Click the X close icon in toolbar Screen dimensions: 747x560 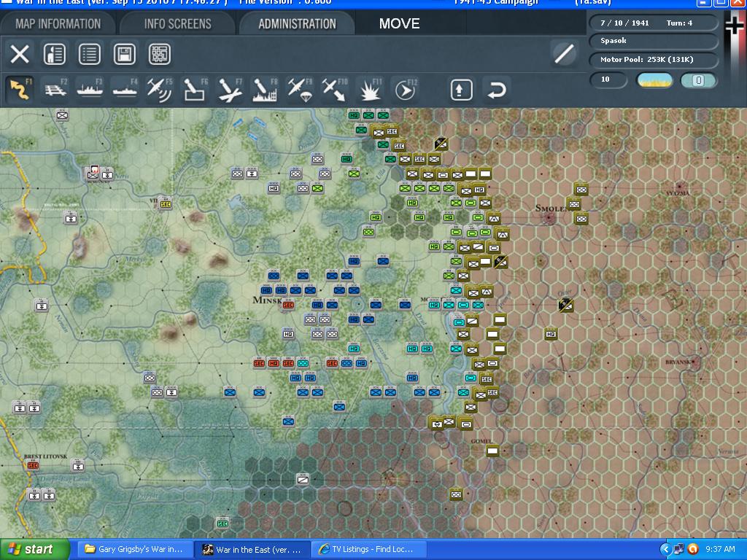click(20, 54)
